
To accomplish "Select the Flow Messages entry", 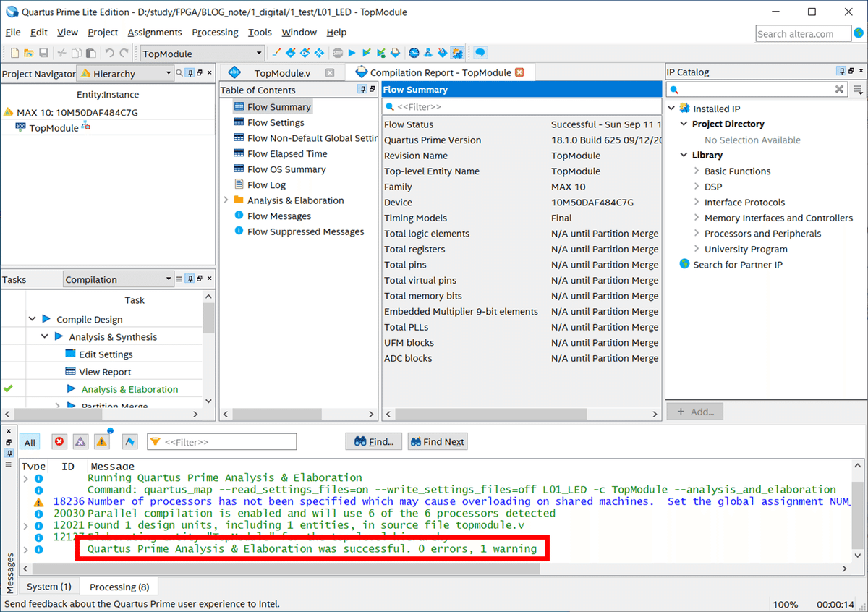I will click(279, 216).
